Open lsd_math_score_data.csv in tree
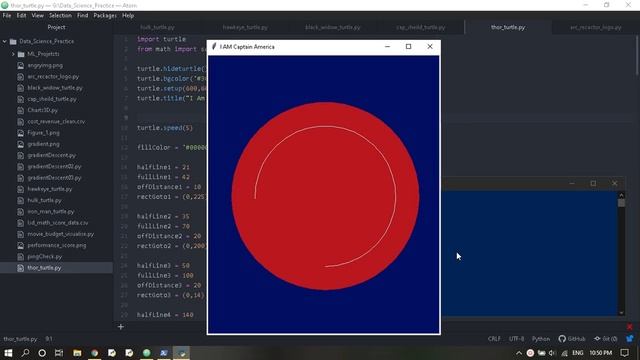The image size is (640, 360). (x=58, y=223)
